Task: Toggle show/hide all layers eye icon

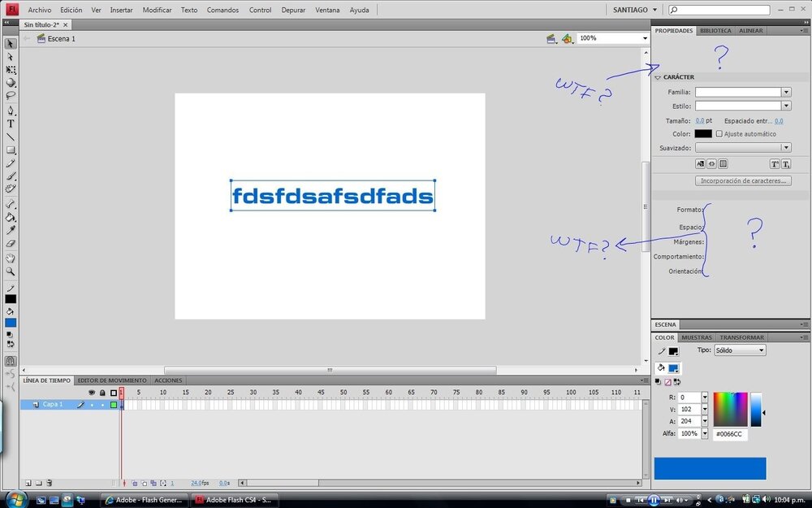Action: 91,393
